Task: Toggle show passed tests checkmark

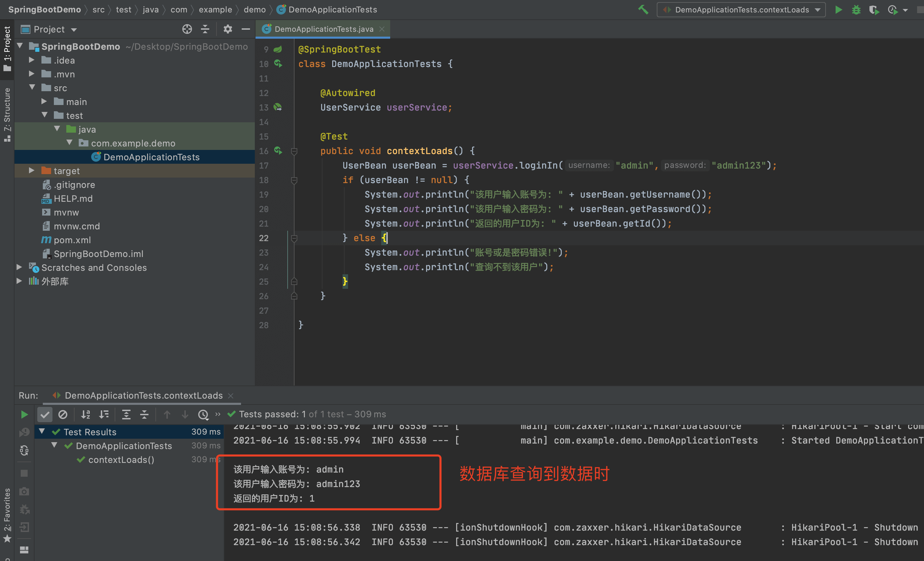Action: point(45,414)
